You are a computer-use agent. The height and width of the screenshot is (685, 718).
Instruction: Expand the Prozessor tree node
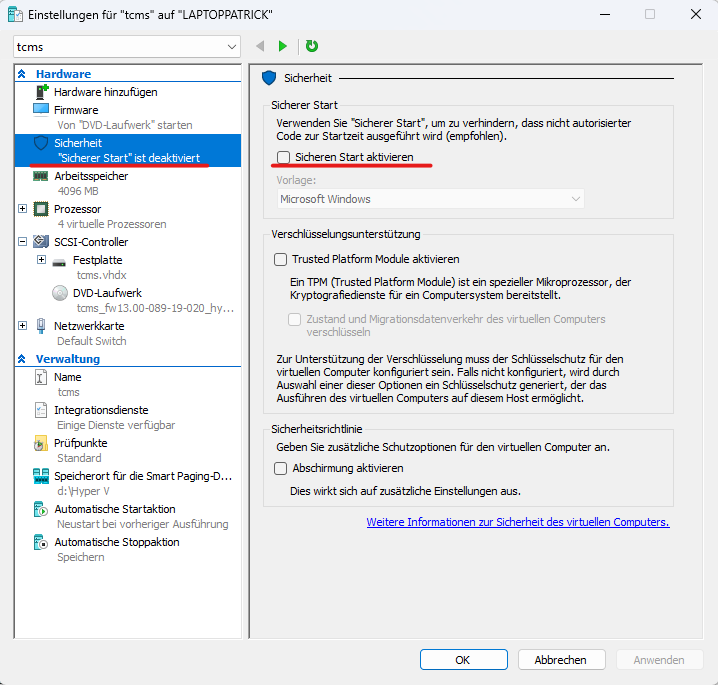click(x=23, y=209)
